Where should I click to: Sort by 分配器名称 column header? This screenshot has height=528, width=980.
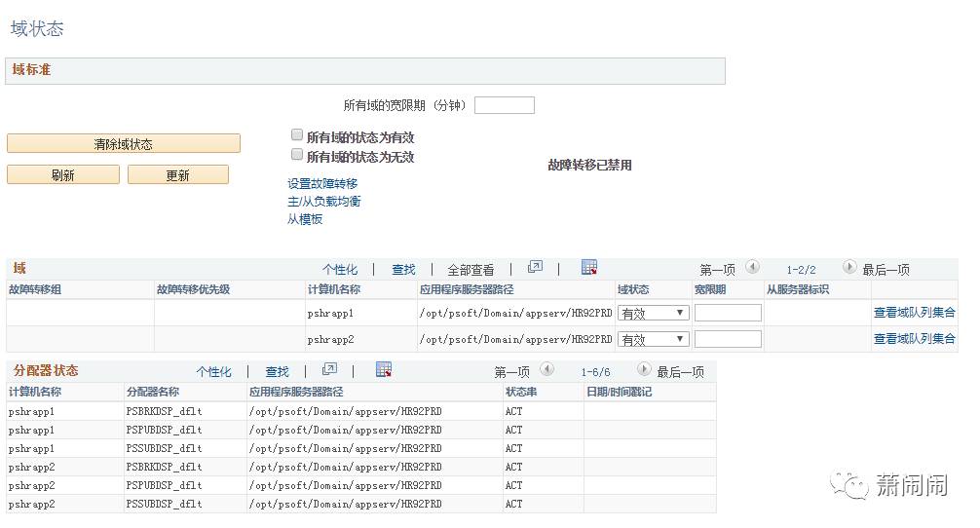pos(153,392)
